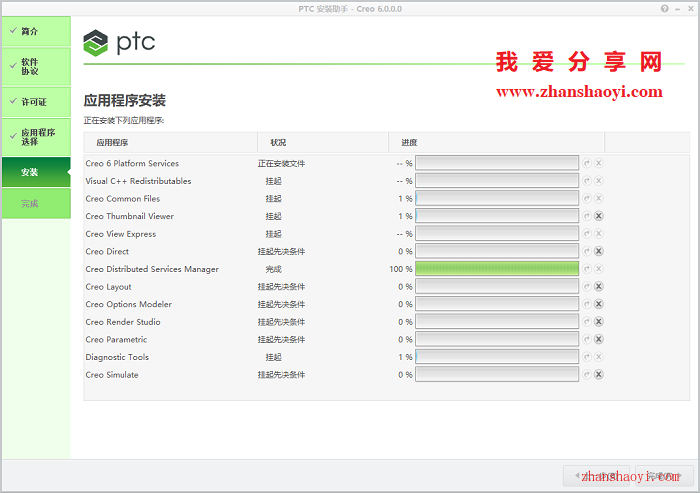Select the Creo Simulate row name
700x493 pixels.
coord(112,375)
